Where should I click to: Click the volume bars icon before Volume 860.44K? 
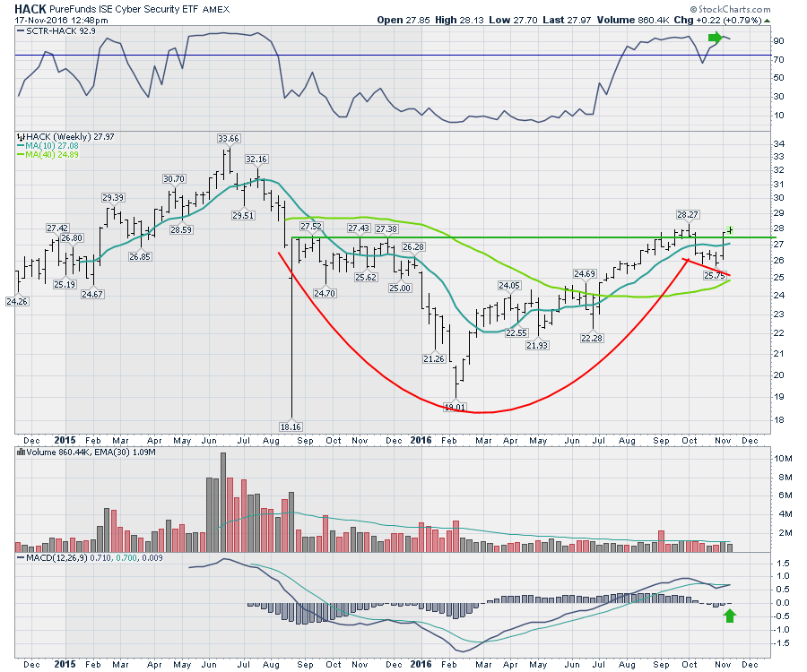point(21,452)
